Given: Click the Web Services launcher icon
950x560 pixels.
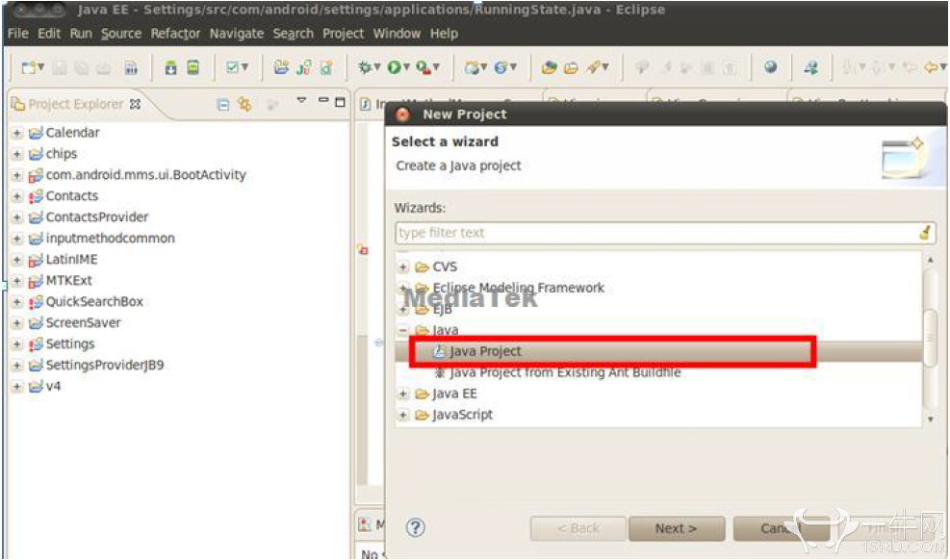Looking at the screenshot, I should (x=501, y=67).
